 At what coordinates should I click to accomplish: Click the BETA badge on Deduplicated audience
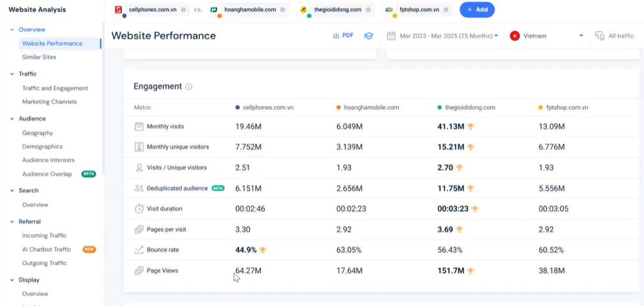click(x=218, y=188)
